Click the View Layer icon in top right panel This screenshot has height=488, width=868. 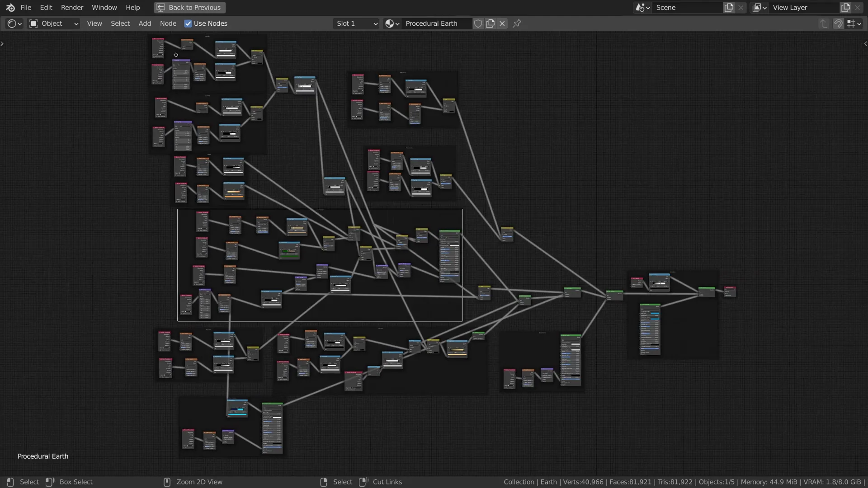tap(758, 7)
